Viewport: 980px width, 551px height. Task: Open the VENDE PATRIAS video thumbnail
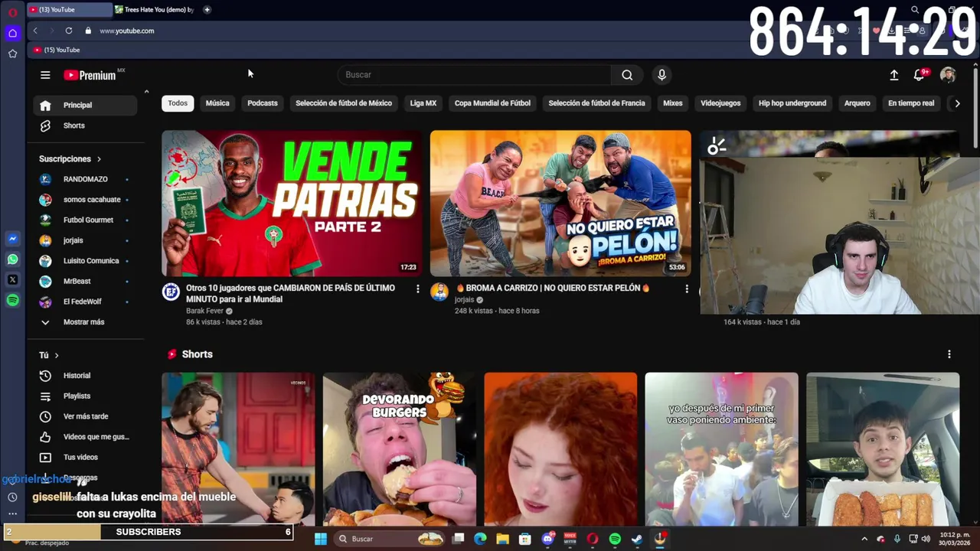292,203
